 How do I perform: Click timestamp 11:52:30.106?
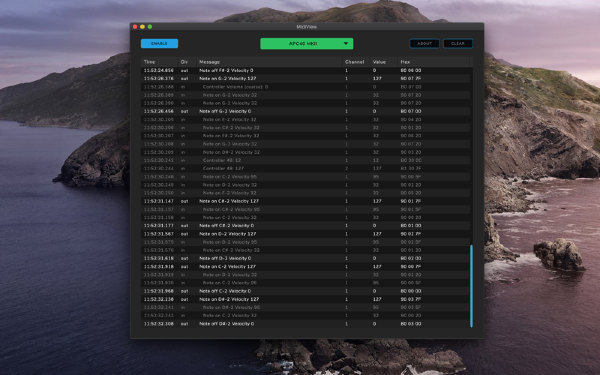pos(158,127)
